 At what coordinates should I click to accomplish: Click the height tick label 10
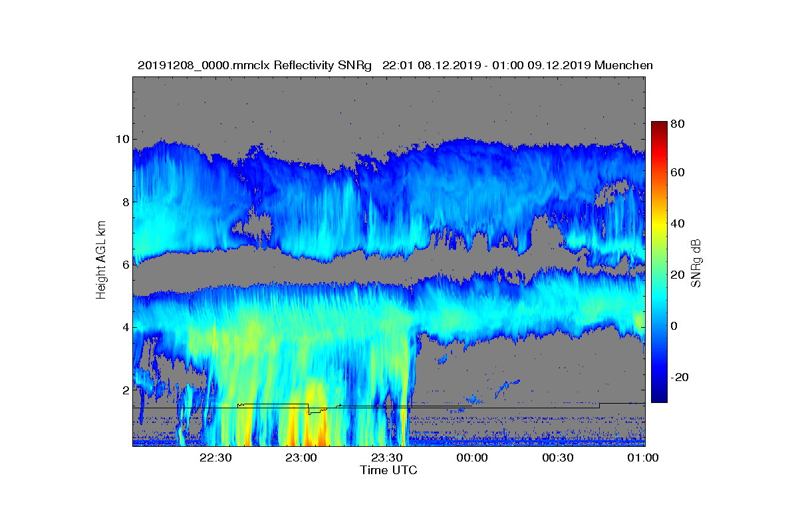click(x=122, y=140)
